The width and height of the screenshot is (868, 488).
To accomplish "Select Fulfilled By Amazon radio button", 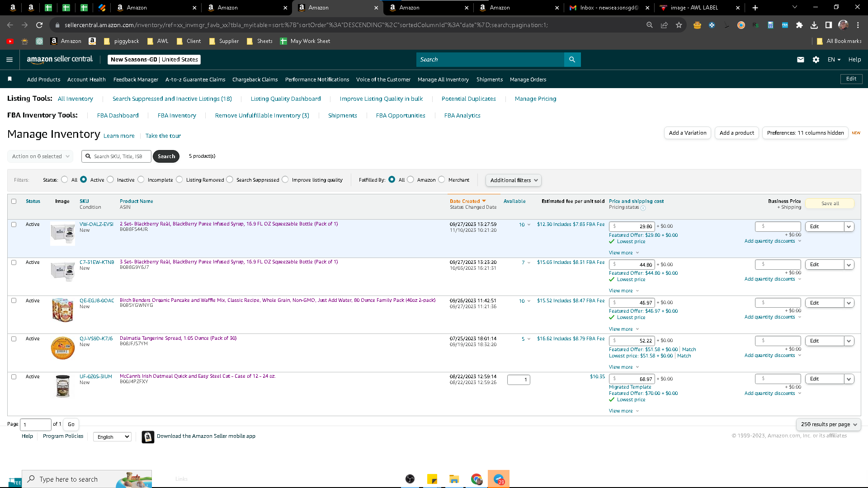I will (410, 179).
